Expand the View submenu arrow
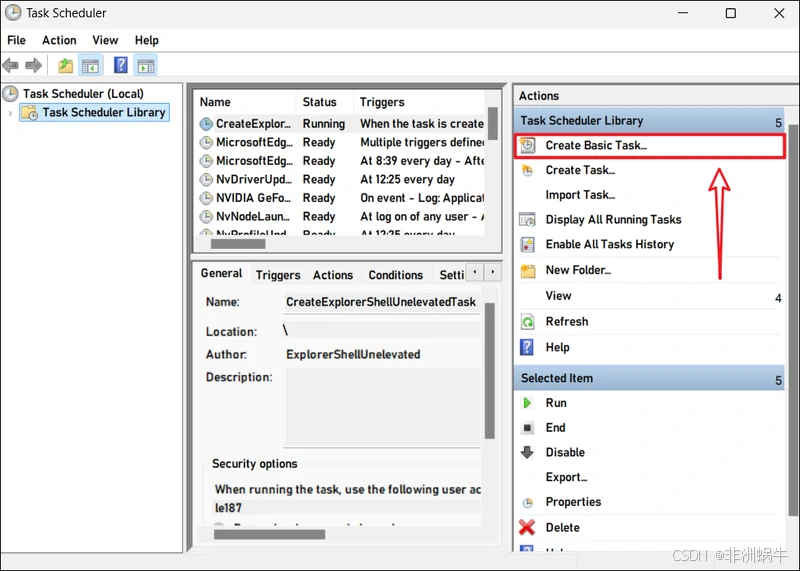Image resolution: width=800 pixels, height=571 pixels. [778, 298]
